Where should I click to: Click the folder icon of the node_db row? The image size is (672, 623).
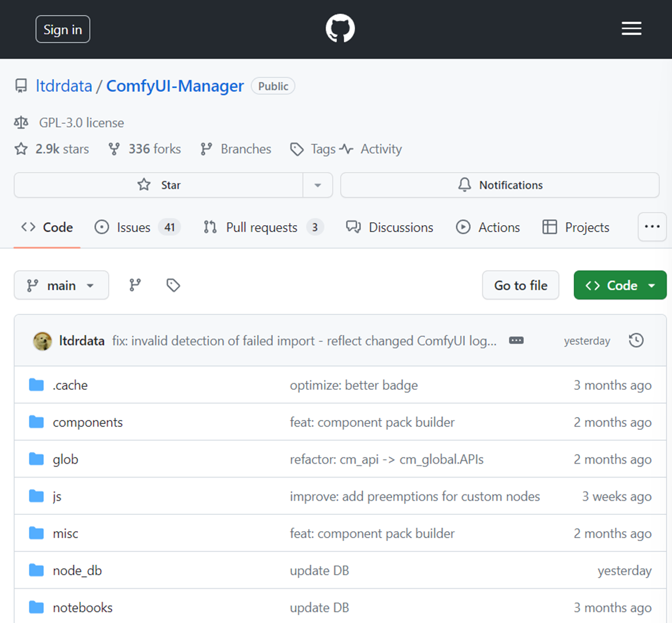click(x=37, y=570)
